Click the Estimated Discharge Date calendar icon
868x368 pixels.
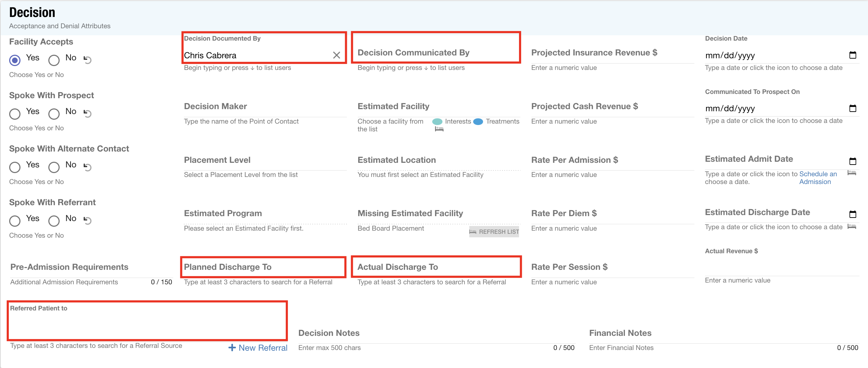pyautogui.click(x=852, y=214)
